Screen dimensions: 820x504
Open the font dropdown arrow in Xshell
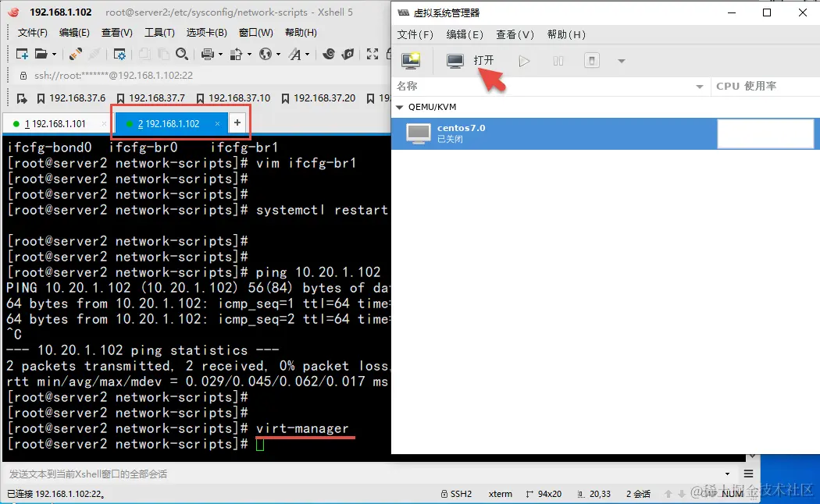point(308,55)
